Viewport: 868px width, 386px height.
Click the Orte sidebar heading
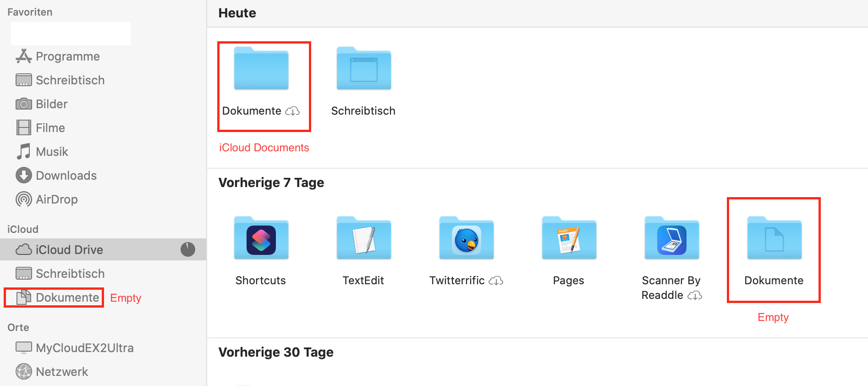[18, 327]
